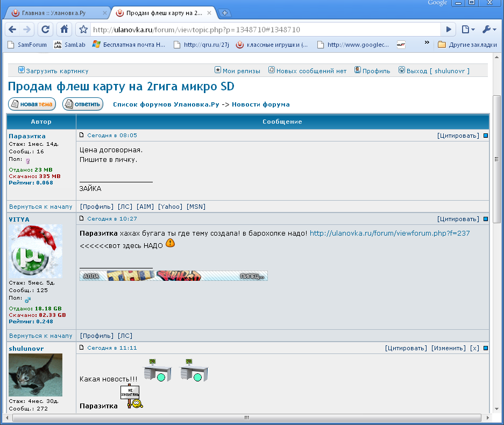Open Паразитка author profile name
This screenshot has width=504, height=425.
coord(27,136)
